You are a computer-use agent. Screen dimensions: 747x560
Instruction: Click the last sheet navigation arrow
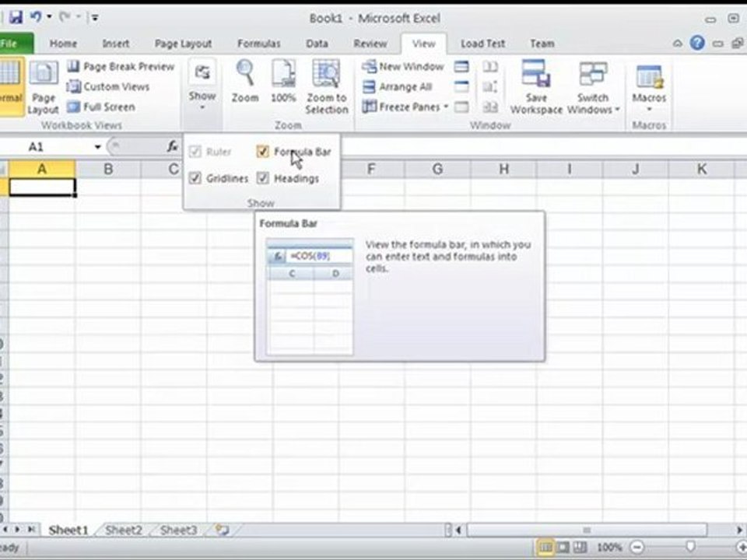click(x=31, y=530)
